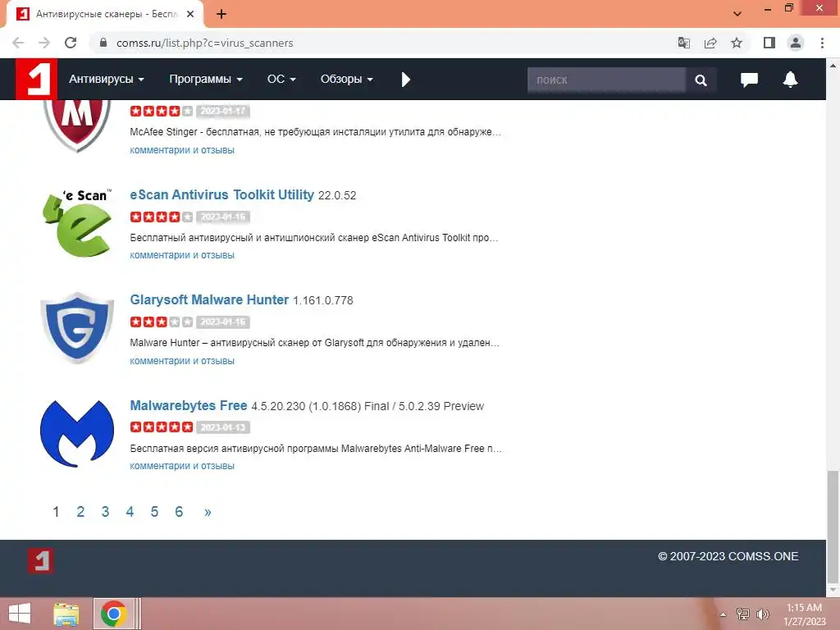View site info via lock icon

click(103, 43)
